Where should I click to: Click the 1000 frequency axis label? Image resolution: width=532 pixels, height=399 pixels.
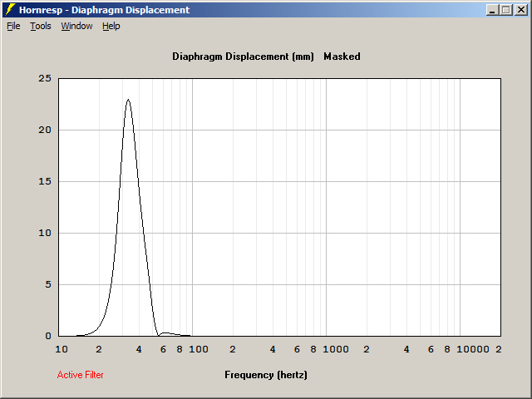(336, 349)
